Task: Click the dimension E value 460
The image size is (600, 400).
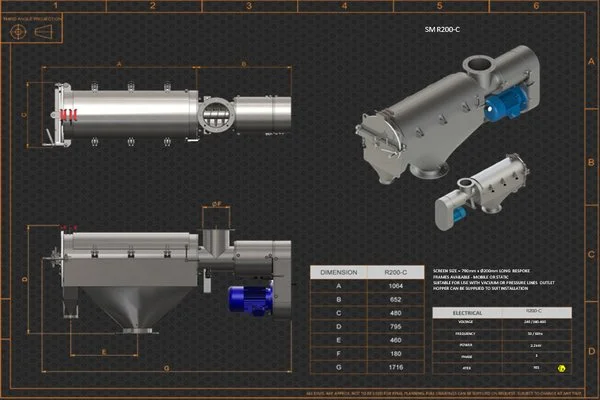Action: [396, 340]
